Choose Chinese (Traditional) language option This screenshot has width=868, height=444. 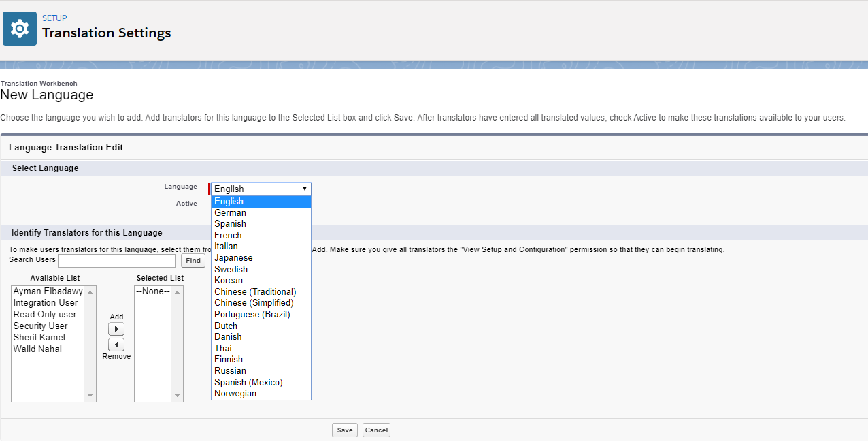click(255, 291)
